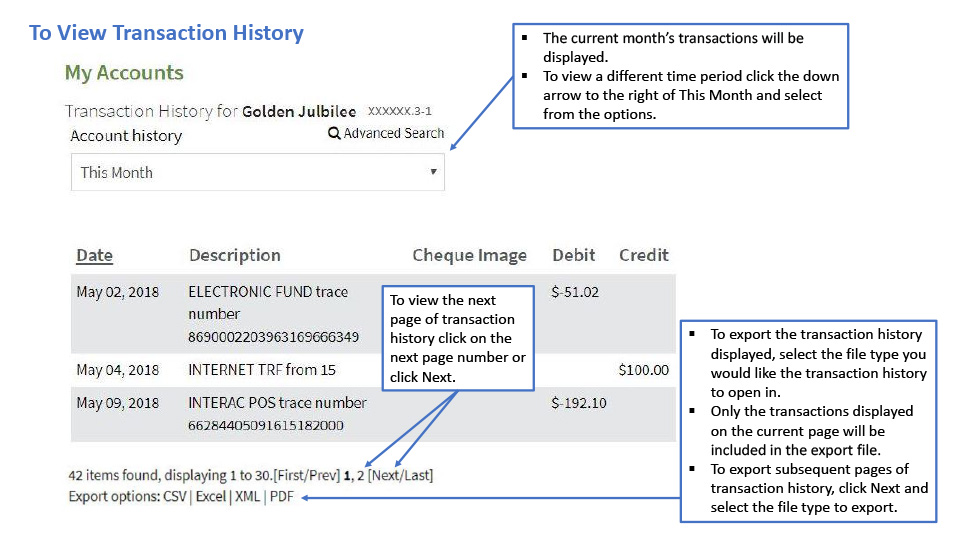
Task: Sort transactions by Date column header
Action: coord(94,255)
